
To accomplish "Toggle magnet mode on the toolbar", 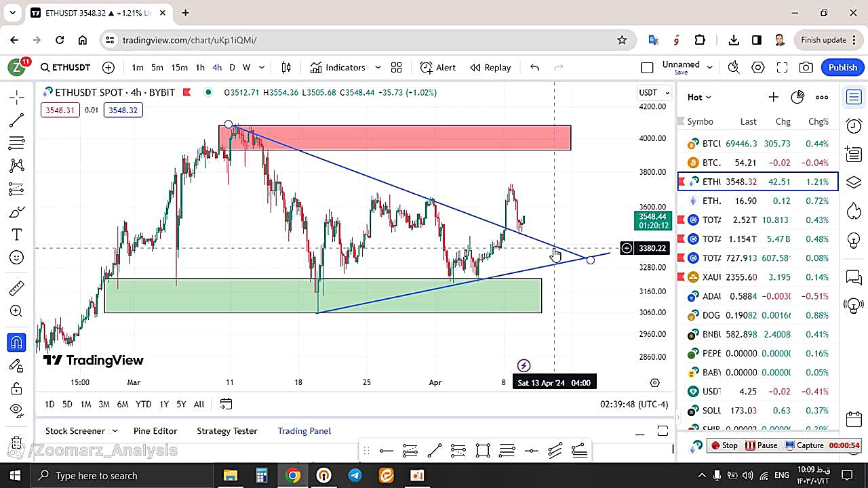I will tap(17, 342).
